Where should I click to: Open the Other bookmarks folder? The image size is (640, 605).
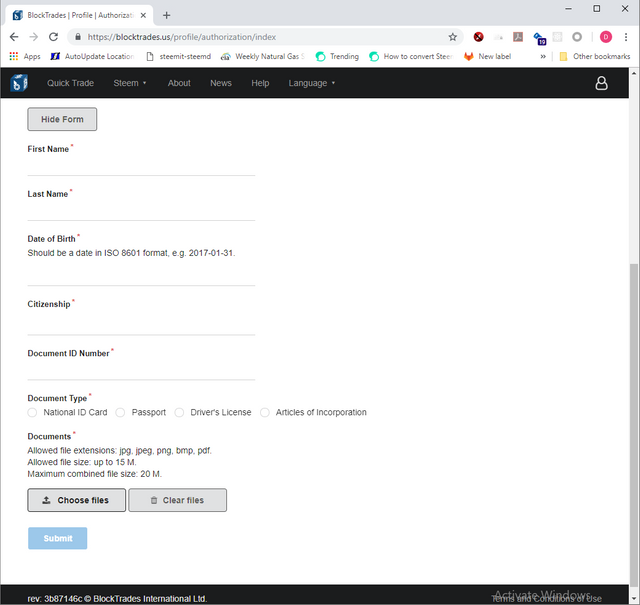click(x=594, y=56)
